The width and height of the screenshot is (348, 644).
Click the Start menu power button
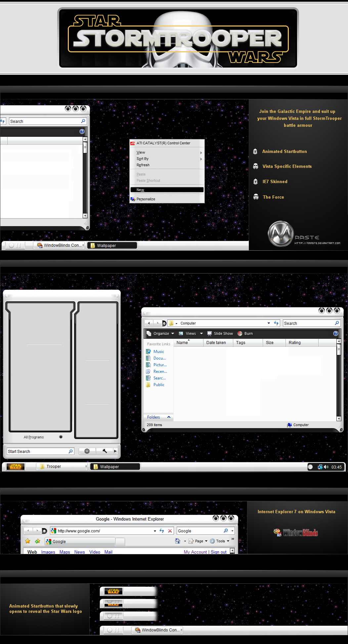(87, 451)
